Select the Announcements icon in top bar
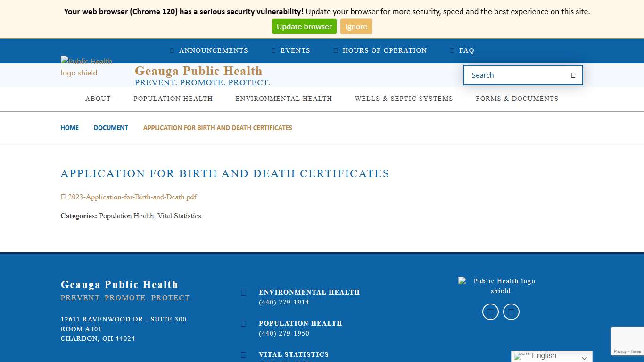644x362 pixels. 172,50
